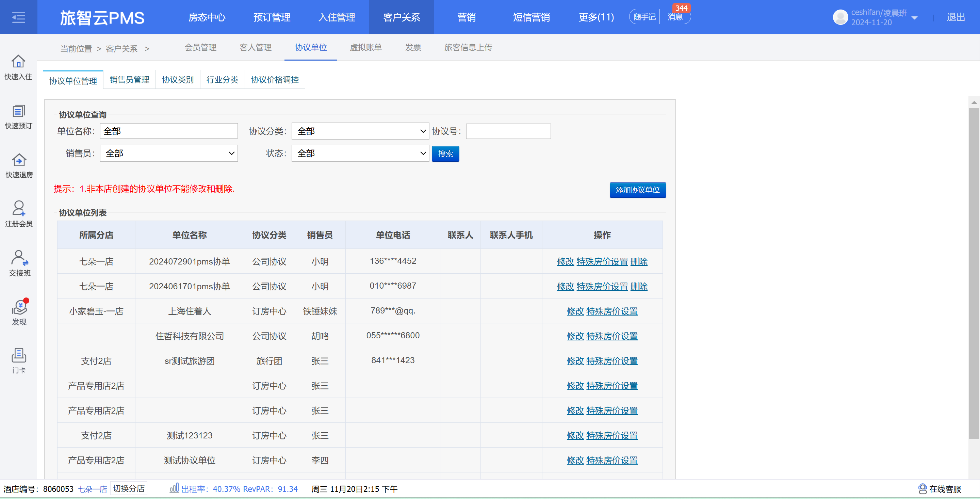980x499 pixels.
Task: Open the 快速入住 quick check-in icon
Action: tap(18, 68)
